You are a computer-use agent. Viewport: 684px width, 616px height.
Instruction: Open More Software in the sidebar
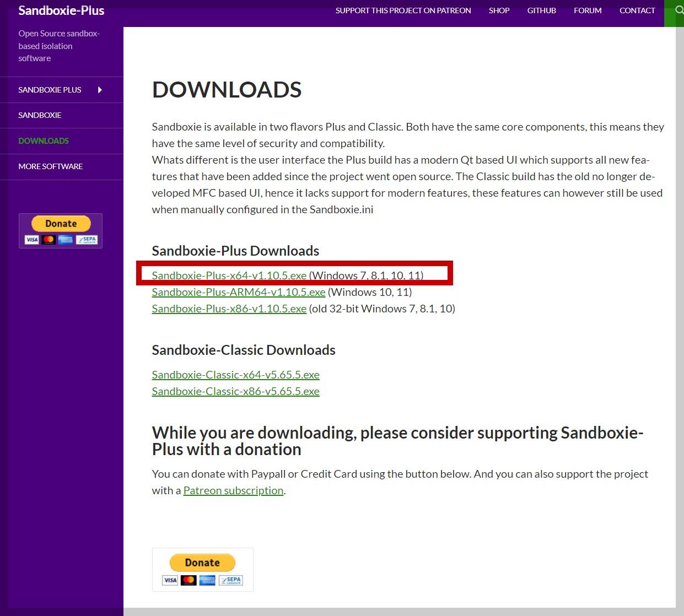click(50, 166)
